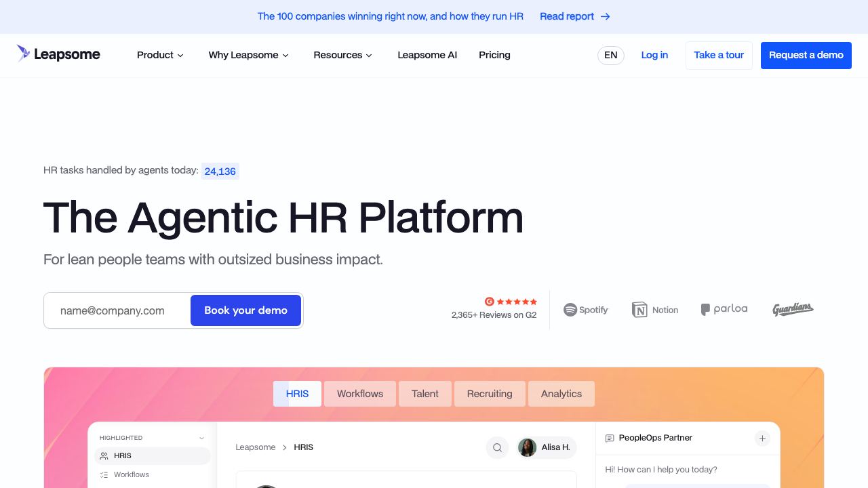
Task: Expand the Why Leapsome menu
Action: coord(249,55)
